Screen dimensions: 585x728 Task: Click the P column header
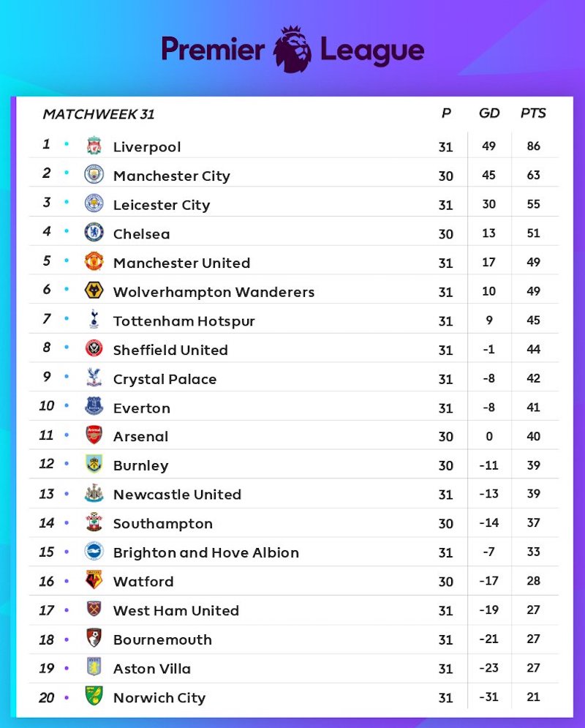click(x=446, y=113)
